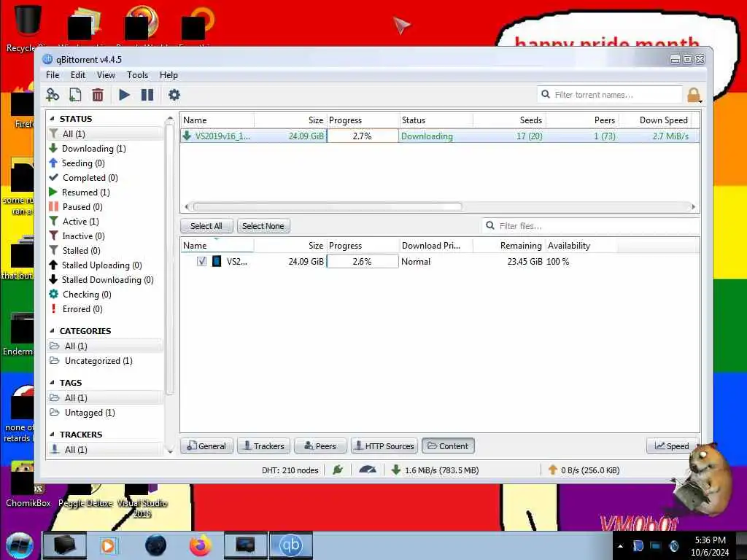Click the horizontal scrollbar in torrent list
This screenshot has width=747, height=560.
click(328, 206)
